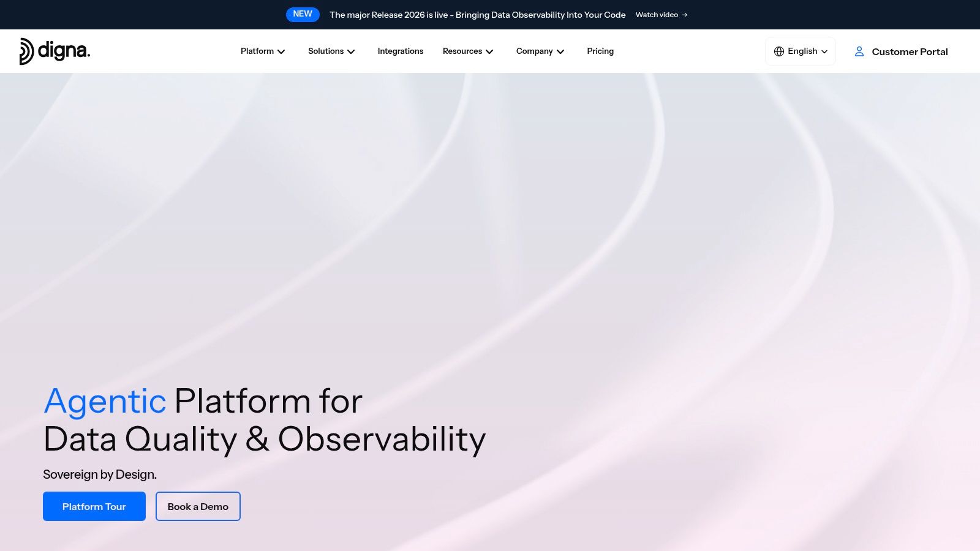Click the NEW badge in the banner
The image size is (980, 551).
[303, 14]
